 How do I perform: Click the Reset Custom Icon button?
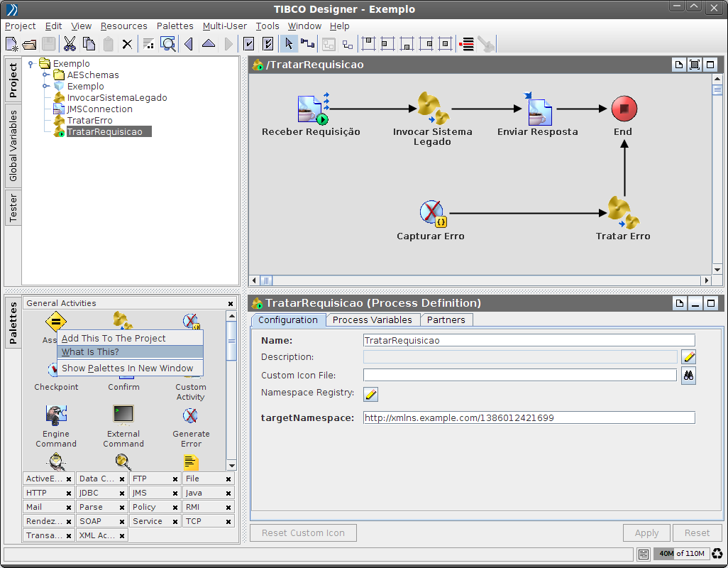coord(303,533)
